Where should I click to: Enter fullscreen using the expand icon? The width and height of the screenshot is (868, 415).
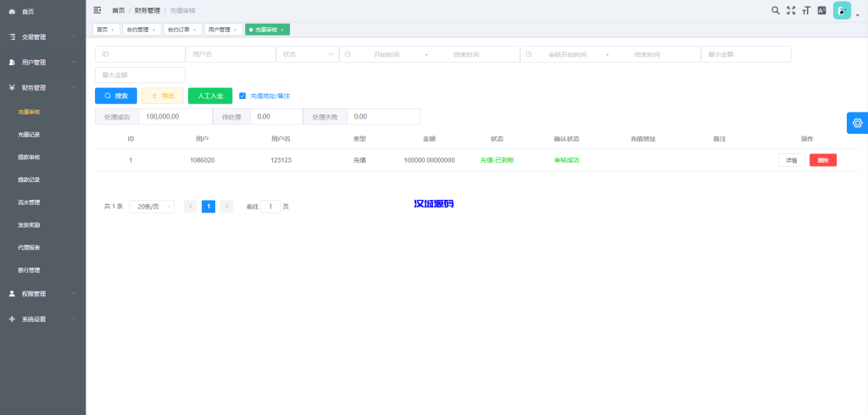[x=791, y=10]
